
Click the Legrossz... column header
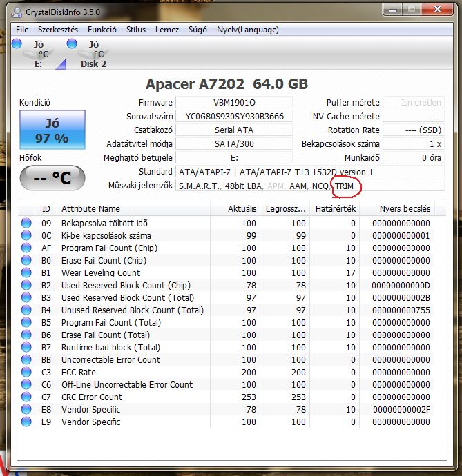coord(285,209)
